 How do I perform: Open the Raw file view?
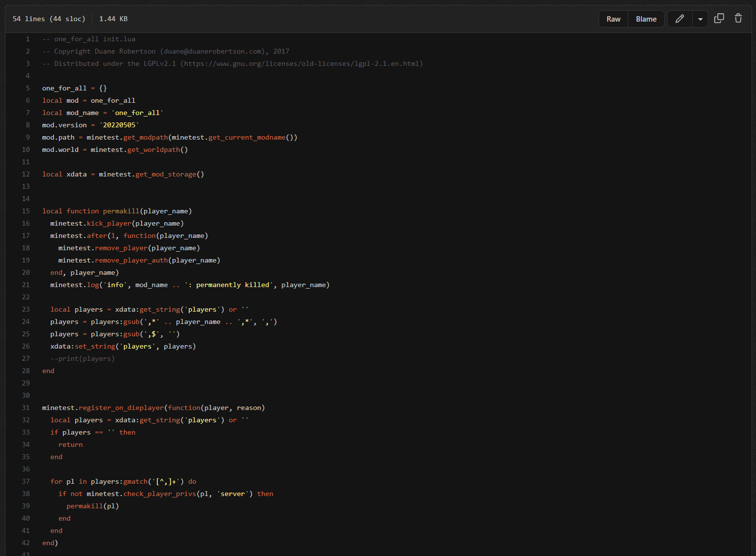[613, 19]
